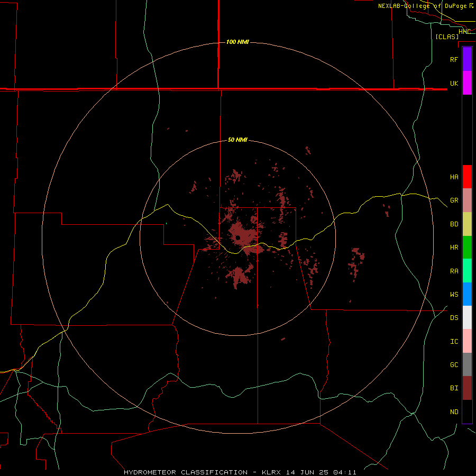This screenshot has width=476, height=476.
Task: Click the ND legend label
Action: pyautogui.click(x=454, y=412)
